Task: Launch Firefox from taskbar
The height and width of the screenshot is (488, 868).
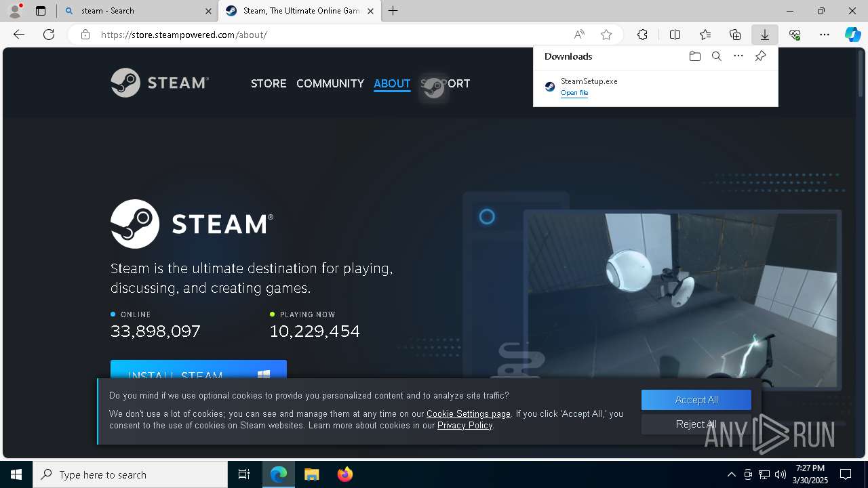Action: 344,474
